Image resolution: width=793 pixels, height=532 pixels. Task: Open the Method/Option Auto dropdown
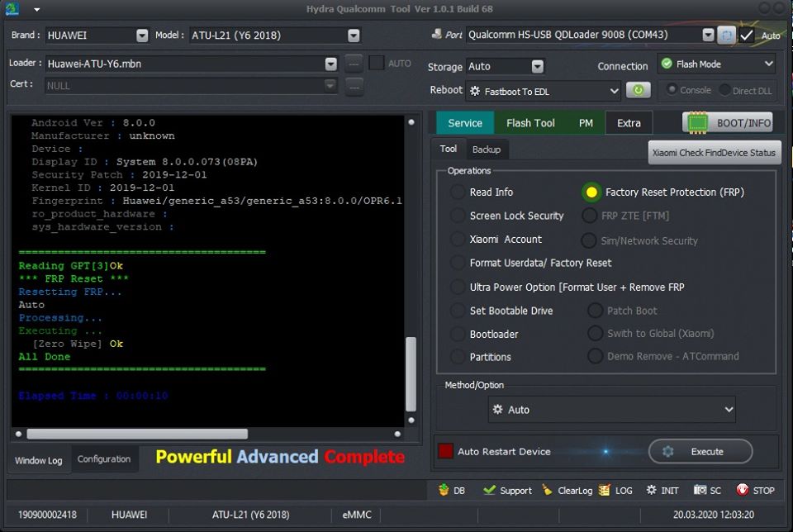[611, 409]
